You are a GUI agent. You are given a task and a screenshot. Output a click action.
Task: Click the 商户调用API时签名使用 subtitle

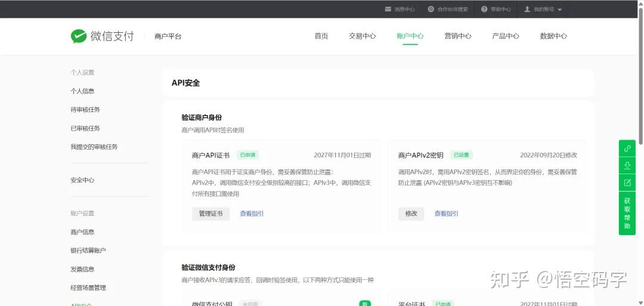click(213, 130)
